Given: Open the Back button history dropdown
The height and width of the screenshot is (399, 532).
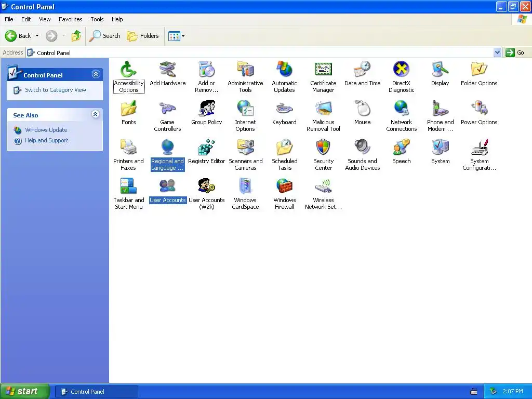Looking at the screenshot, I should (37, 36).
